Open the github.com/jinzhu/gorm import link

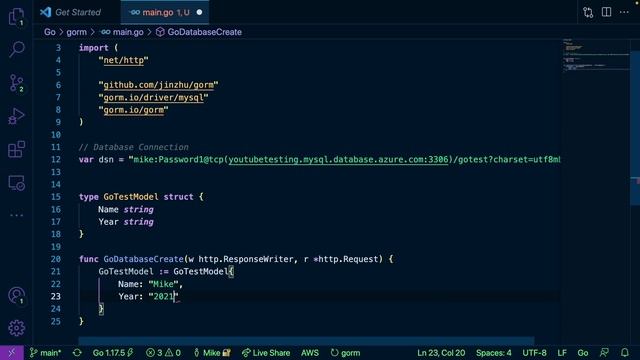pyautogui.click(x=158, y=85)
